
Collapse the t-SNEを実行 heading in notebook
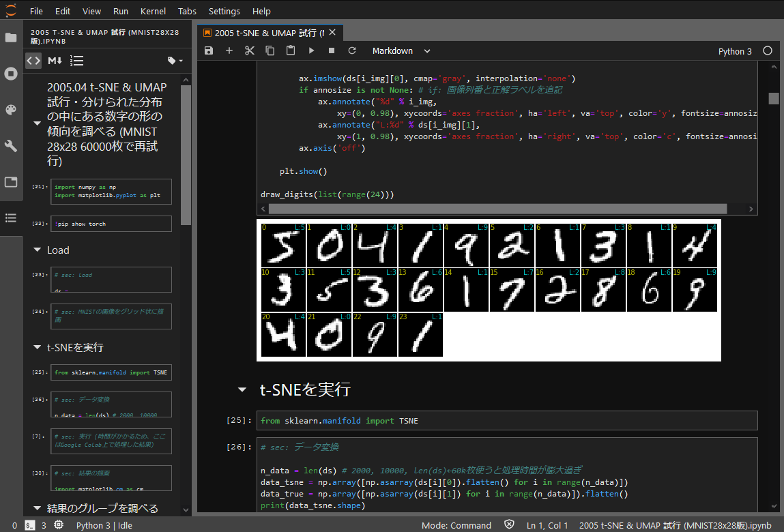point(242,390)
